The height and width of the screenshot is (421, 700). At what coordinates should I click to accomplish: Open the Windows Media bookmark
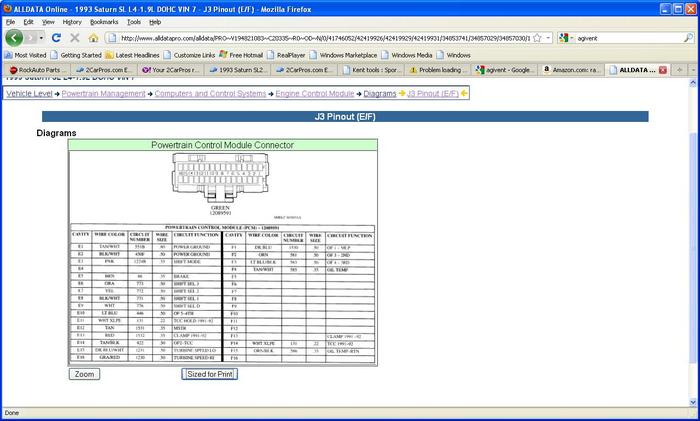407,55
